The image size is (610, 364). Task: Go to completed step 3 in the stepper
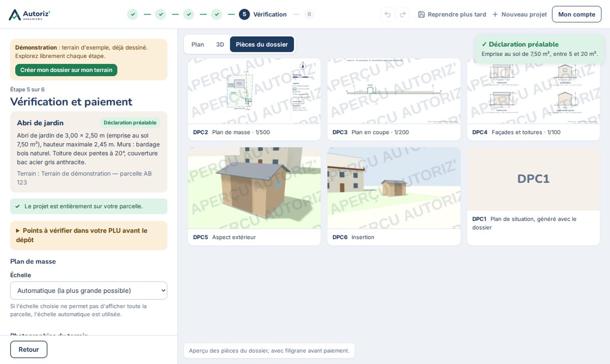click(x=189, y=14)
